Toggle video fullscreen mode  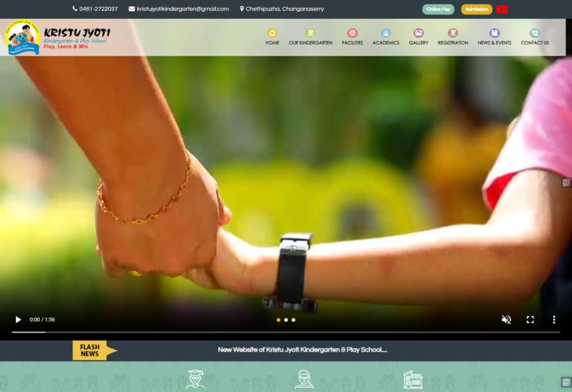pos(530,319)
